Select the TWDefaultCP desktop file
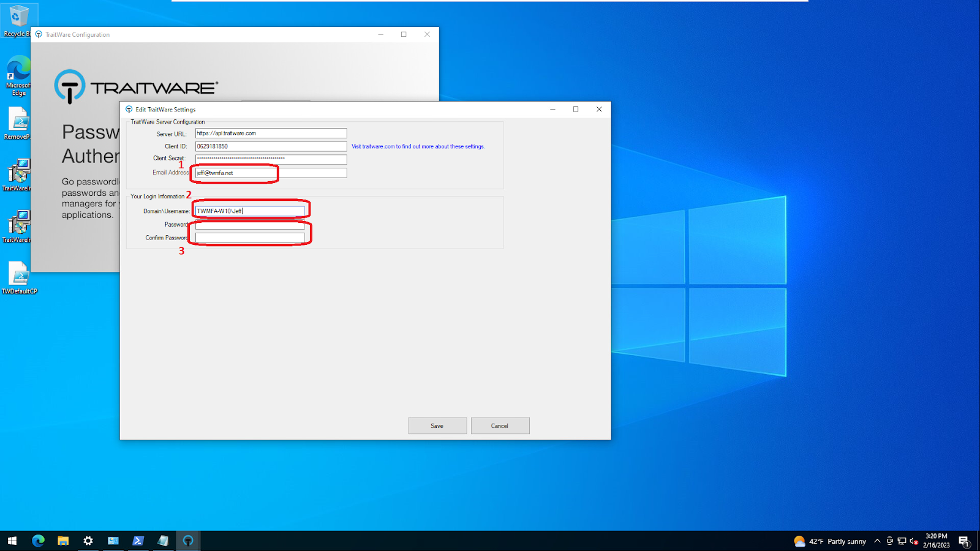The height and width of the screenshot is (551, 980). coord(19,278)
